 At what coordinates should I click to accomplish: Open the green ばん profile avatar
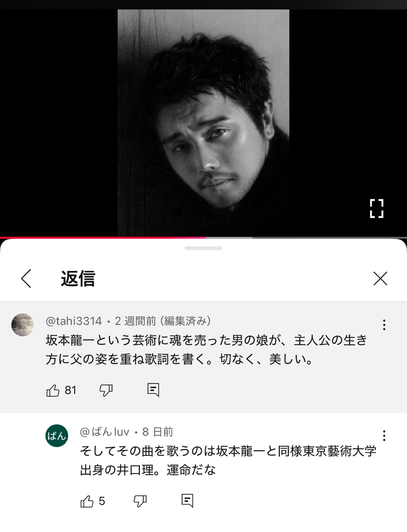tap(57, 436)
